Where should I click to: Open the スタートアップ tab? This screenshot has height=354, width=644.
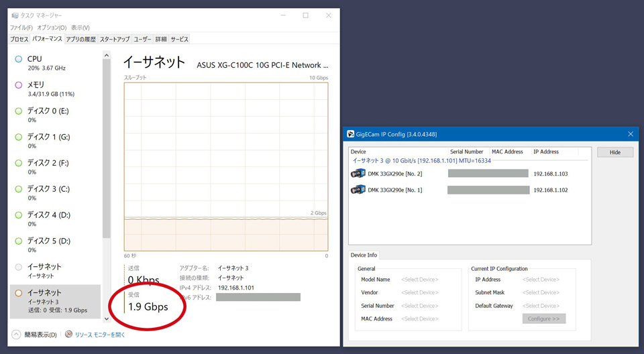tap(115, 39)
